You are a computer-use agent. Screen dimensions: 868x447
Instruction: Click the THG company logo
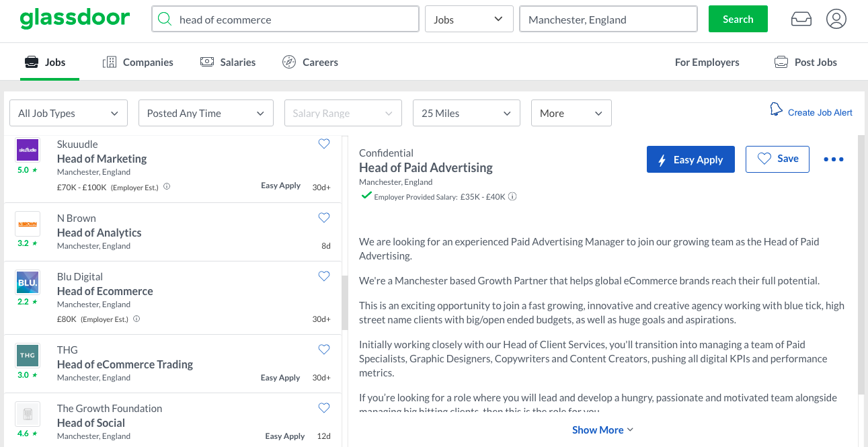pos(28,355)
